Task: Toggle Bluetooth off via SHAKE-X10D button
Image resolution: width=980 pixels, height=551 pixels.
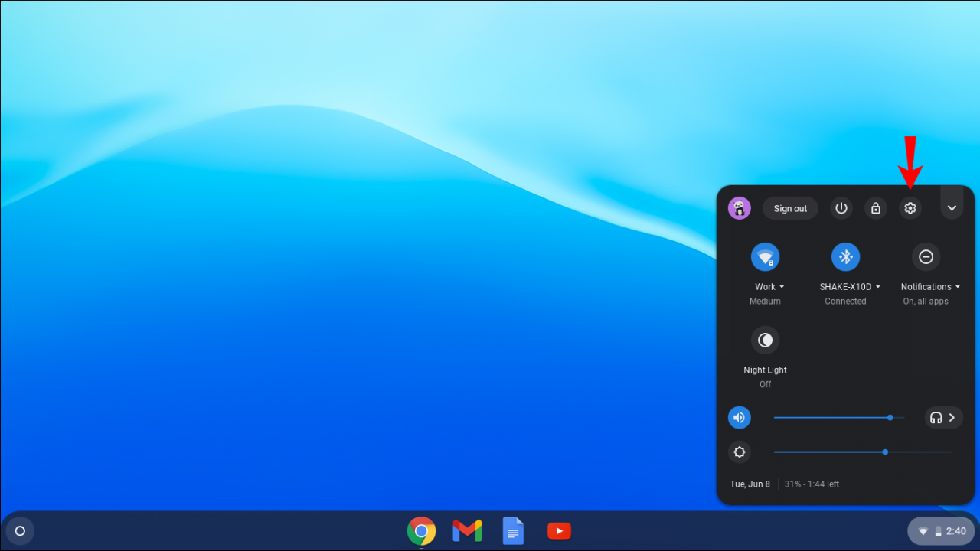Action: (845, 256)
